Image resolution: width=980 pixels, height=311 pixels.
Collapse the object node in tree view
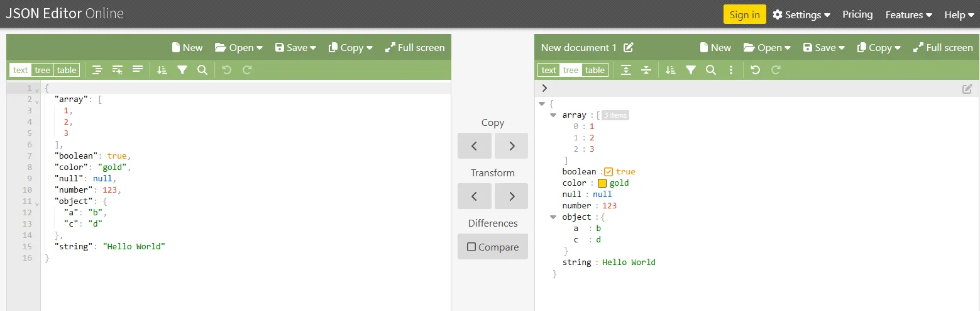click(553, 217)
